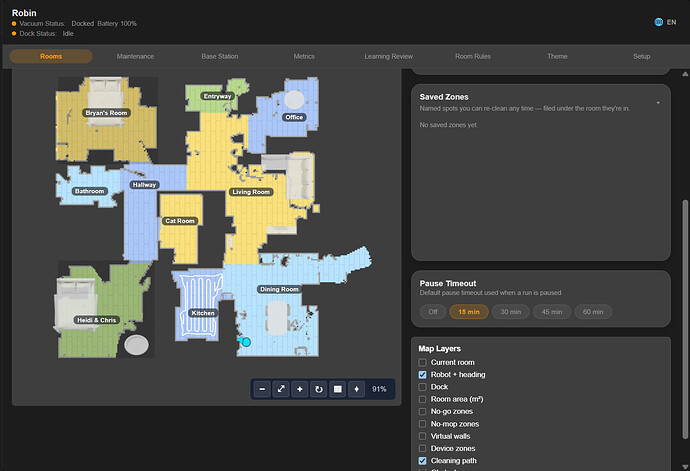Enable the No-mop zones layer
This screenshot has height=471, width=690.
tap(422, 424)
